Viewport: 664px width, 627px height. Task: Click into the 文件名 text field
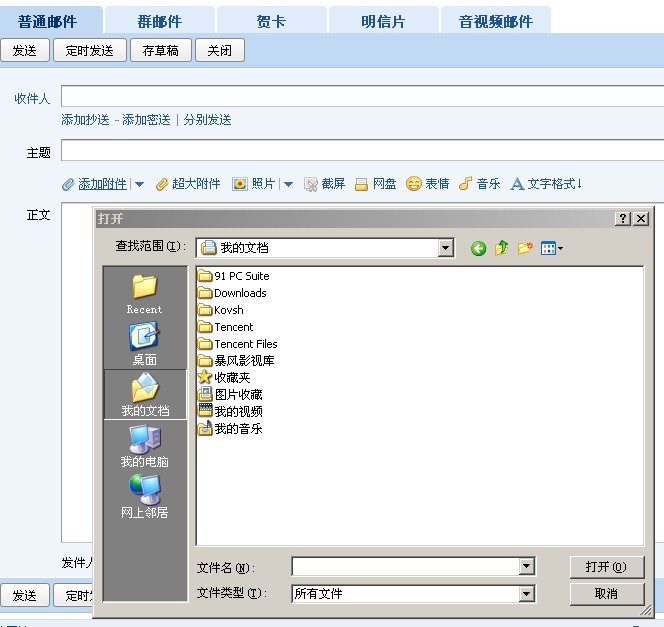[406, 566]
